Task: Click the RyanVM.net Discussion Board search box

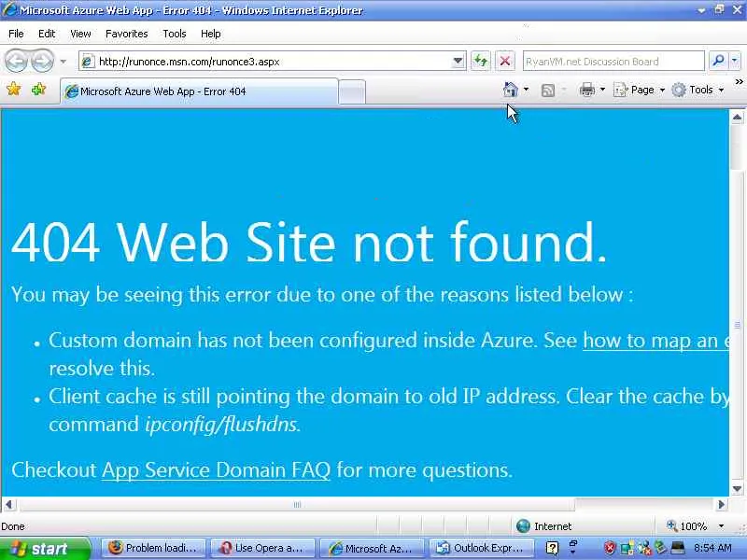Action: click(613, 62)
